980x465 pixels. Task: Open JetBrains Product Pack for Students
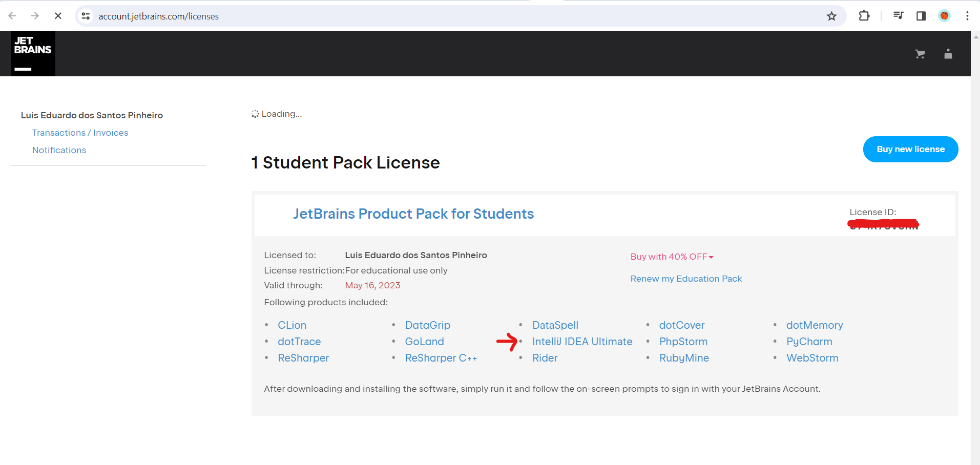point(413,214)
